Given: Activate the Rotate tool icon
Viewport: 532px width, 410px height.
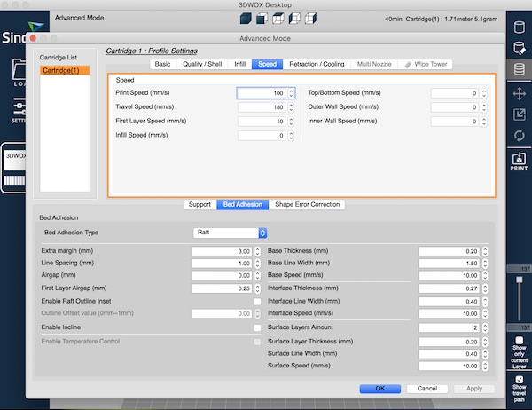Looking at the screenshot, I should tap(519, 136).
